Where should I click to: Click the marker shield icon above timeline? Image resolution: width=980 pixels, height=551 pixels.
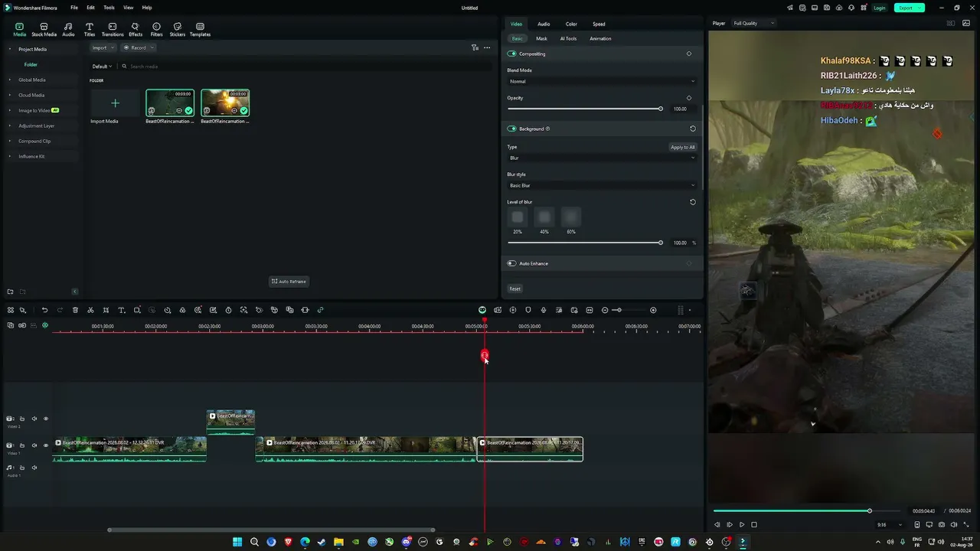point(528,310)
